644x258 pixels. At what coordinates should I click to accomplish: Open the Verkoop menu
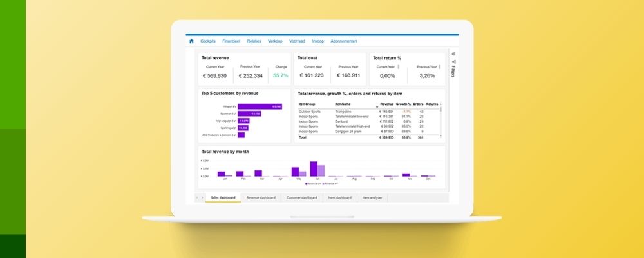pyautogui.click(x=274, y=41)
